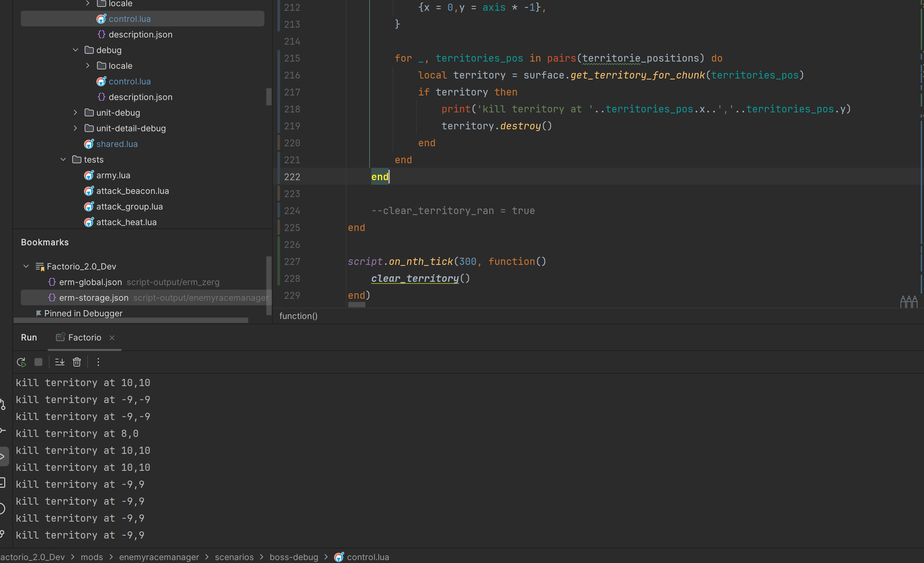Click the tests folder icon
924x563 pixels.
77,160
